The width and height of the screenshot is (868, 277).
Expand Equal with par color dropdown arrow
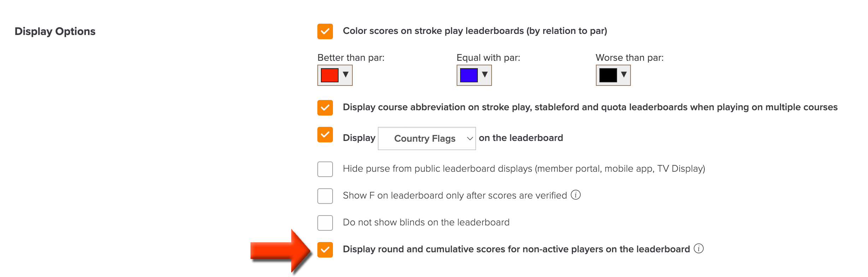[x=485, y=75]
